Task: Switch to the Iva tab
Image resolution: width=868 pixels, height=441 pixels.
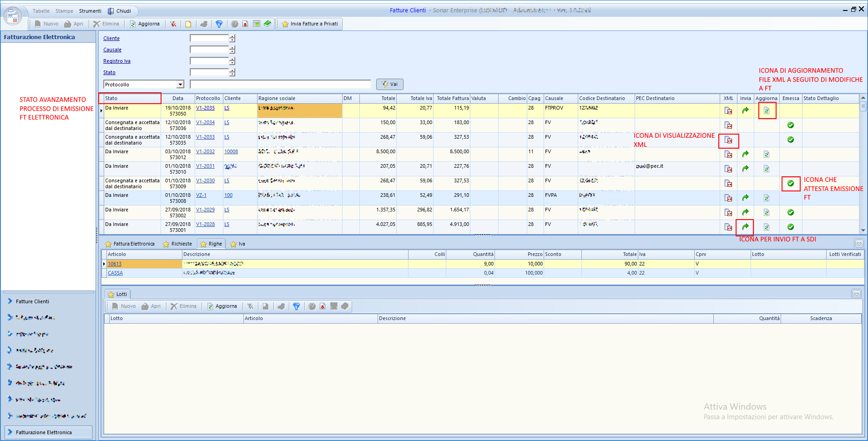Action: 238,244
